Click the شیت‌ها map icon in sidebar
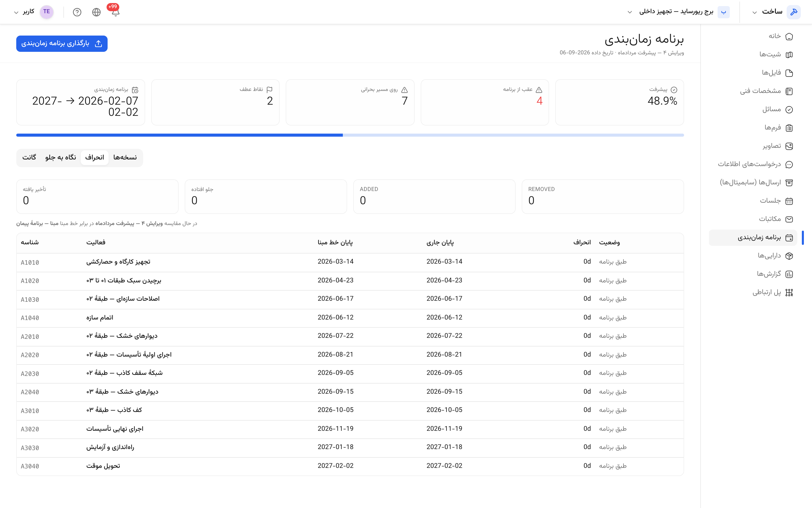Screen dimensions: 812x508 click(789, 54)
